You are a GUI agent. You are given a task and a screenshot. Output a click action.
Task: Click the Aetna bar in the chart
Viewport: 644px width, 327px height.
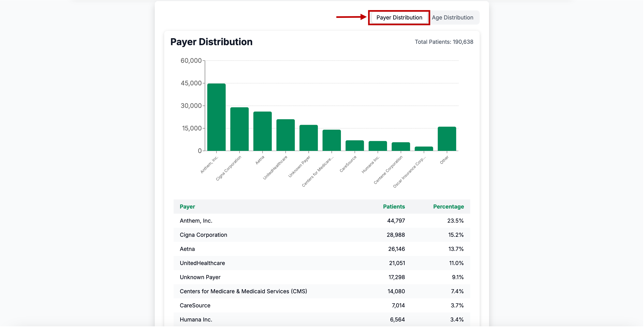[262, 131]
